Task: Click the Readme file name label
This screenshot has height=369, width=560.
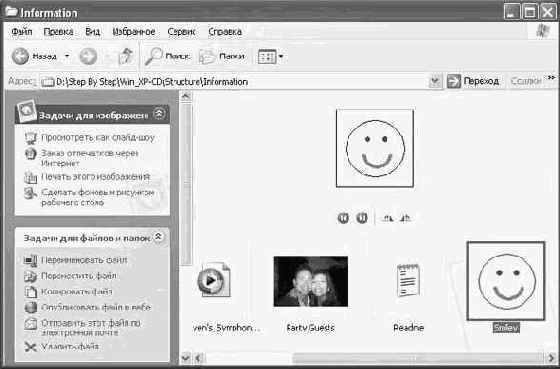Action: pos(409,328)
